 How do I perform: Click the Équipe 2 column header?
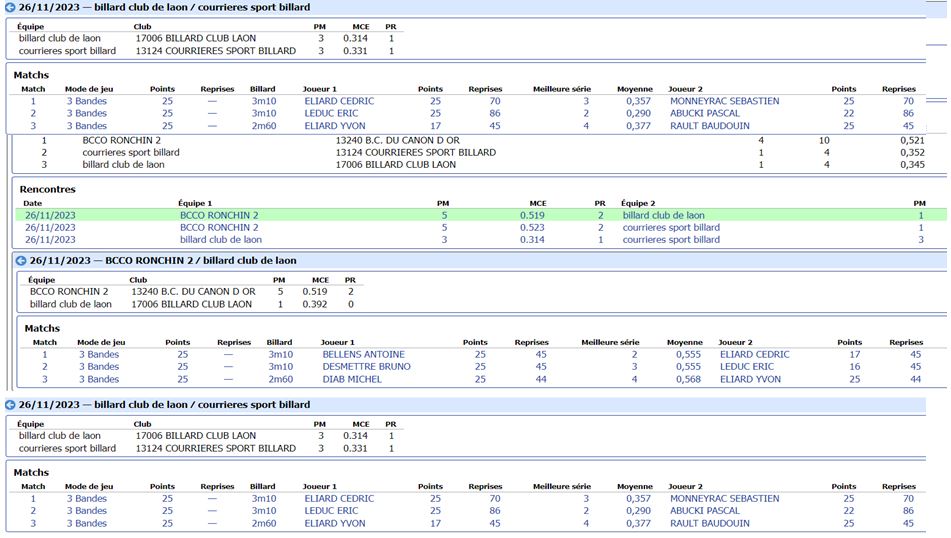(x=640, y=203)
